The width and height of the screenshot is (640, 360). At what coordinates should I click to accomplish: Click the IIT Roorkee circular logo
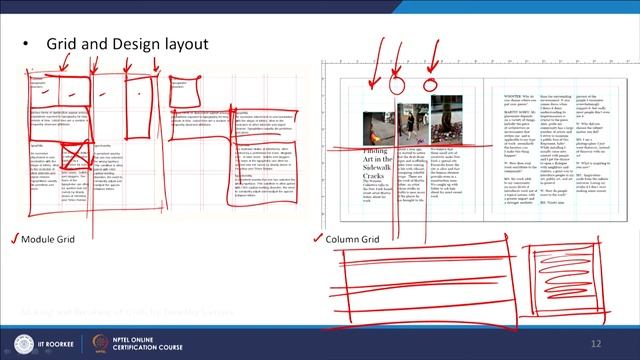point(24,344)
